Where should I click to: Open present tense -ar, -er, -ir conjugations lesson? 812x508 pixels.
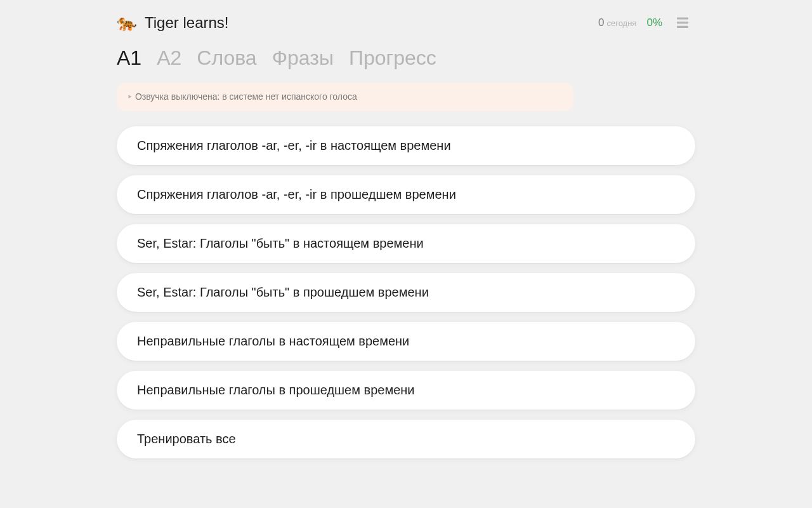pos(406,145)
